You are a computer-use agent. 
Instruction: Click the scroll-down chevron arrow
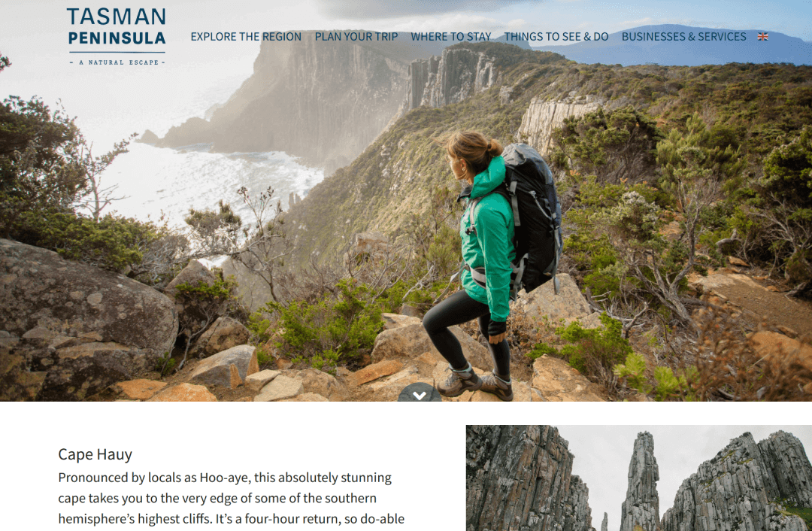(x=420, y=394)
